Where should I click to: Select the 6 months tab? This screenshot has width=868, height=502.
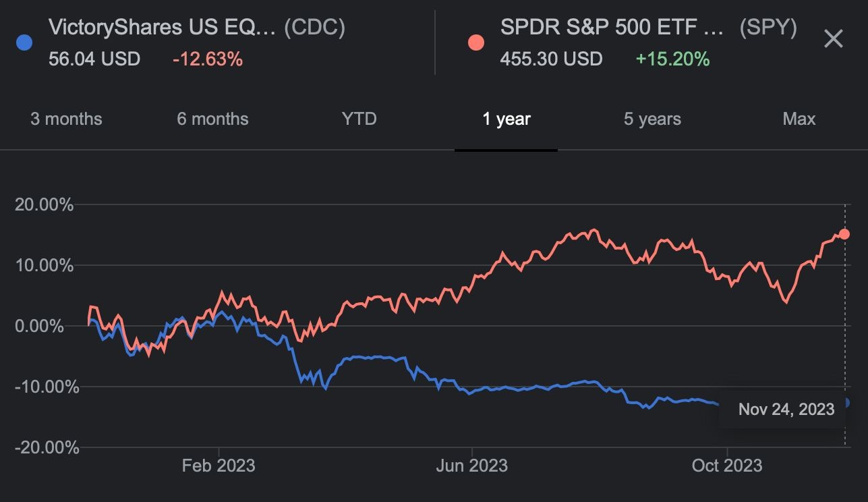tap(212, 119)
